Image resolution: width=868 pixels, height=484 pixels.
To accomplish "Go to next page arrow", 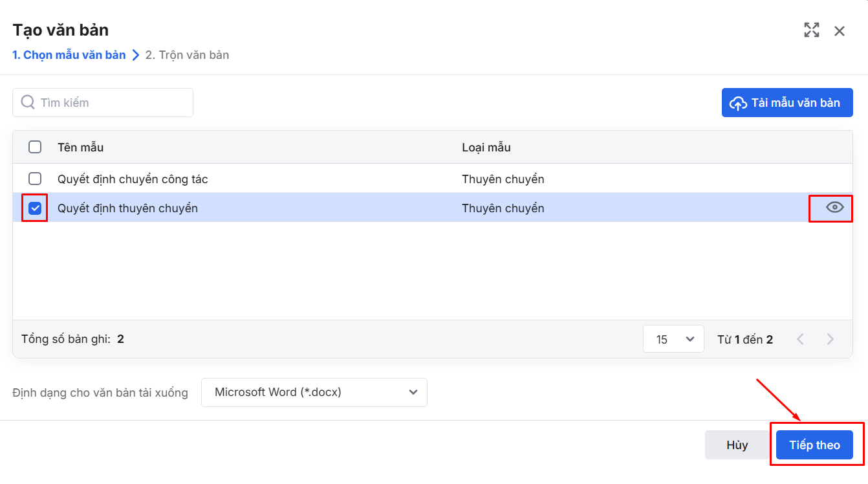I will coord(830,339).
